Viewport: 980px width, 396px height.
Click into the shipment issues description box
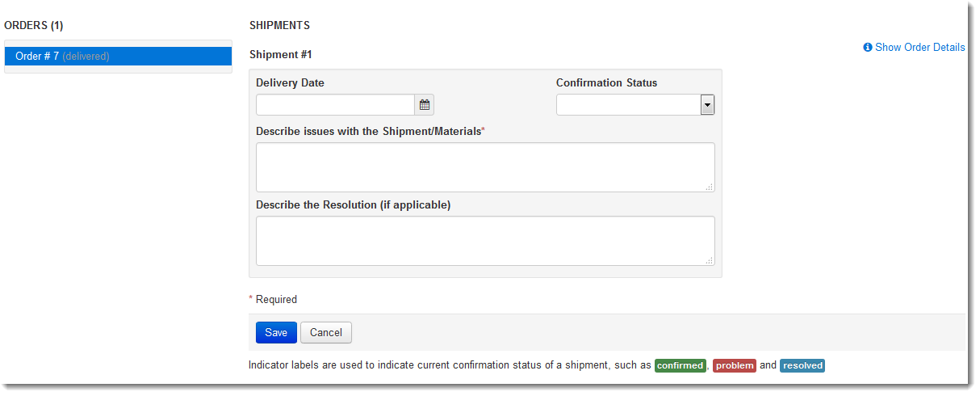click(485, 167)
